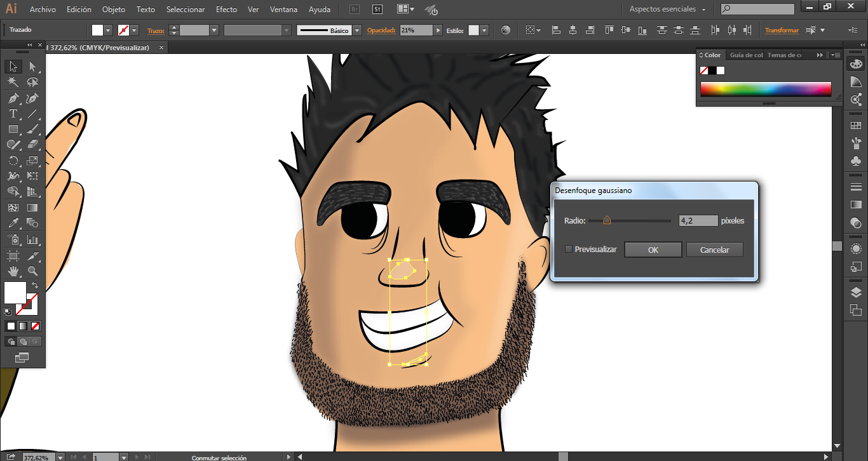The width and height of the screenshot is (868, 461).
Task: Set fill to None in toolbox
Action: 36,326
